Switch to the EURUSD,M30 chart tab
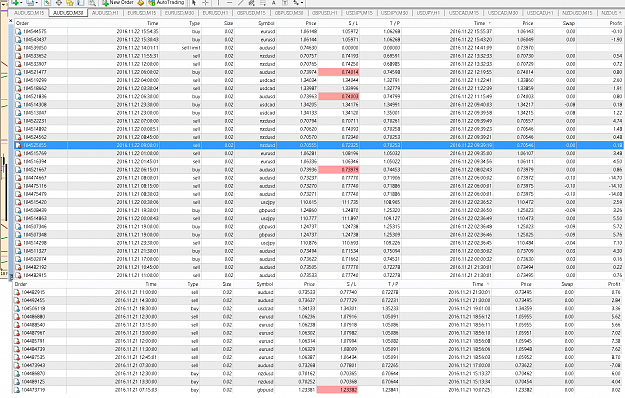The width and height of the screenshot is (625, 398). point(179,13)
